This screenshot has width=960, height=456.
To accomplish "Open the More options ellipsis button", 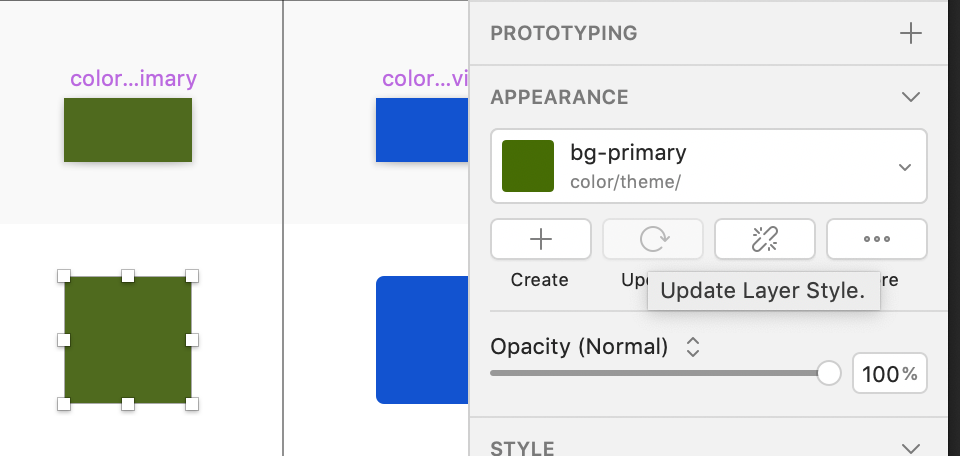I will click(x=877, y=239).
